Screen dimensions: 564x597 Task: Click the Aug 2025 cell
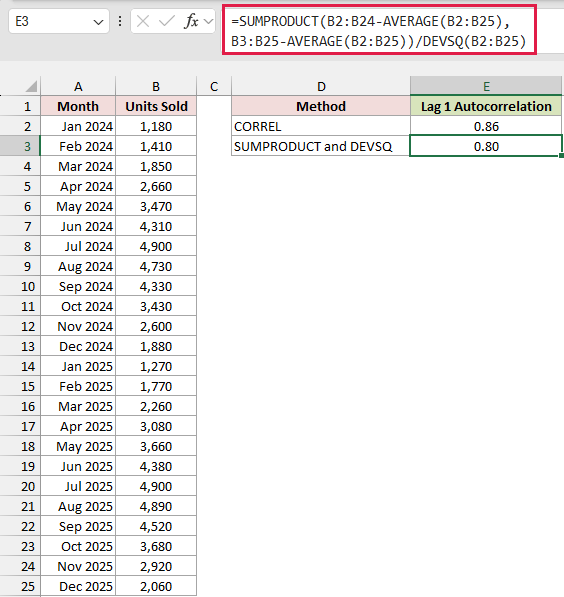coord(78,506)
